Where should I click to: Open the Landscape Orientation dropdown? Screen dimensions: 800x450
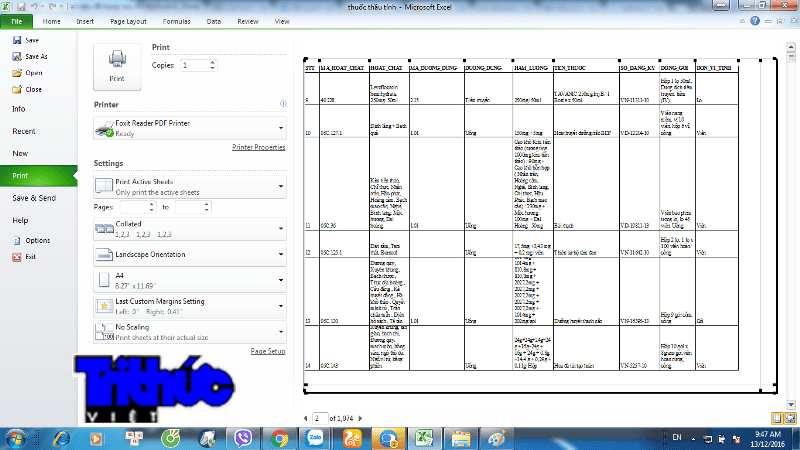point(190,255)
